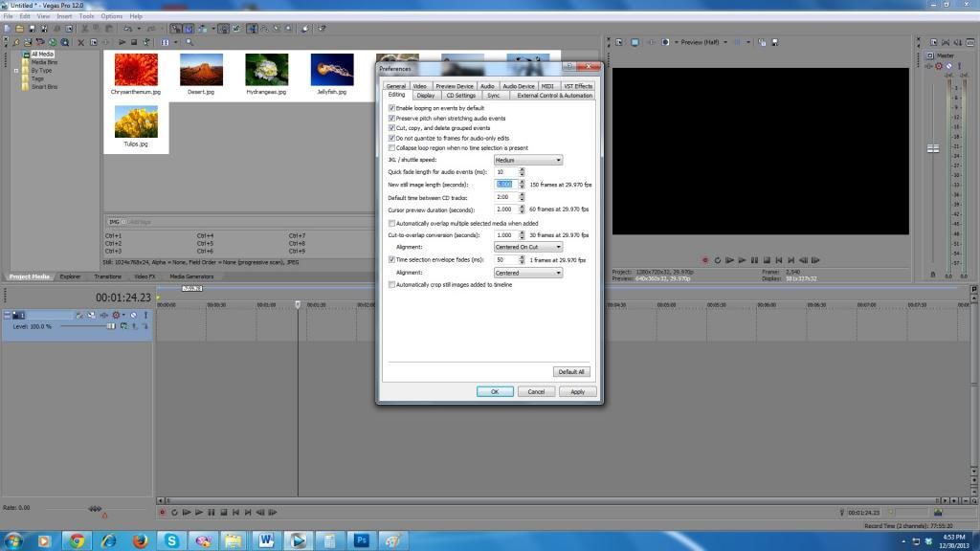980x551 pixels.
Task: Open the undo history dropdown arrow
Action: pos(139,29)
